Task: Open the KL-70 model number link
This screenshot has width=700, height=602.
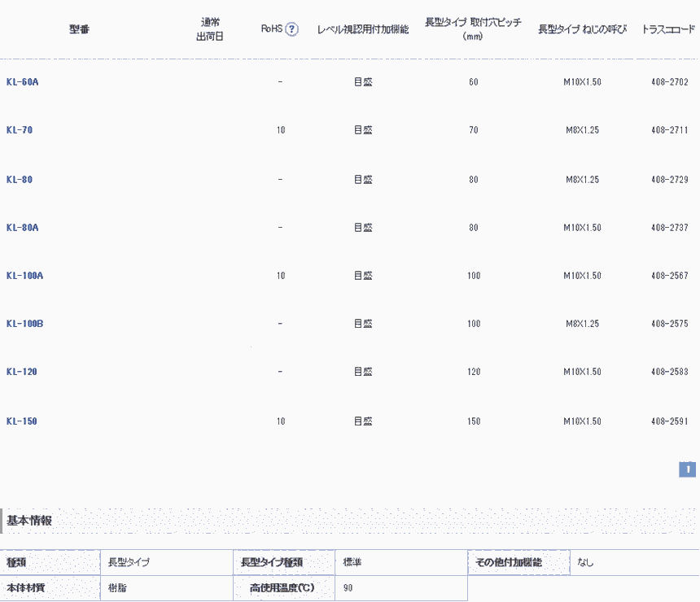Action: pyautogui.click(x=20, y=130)
